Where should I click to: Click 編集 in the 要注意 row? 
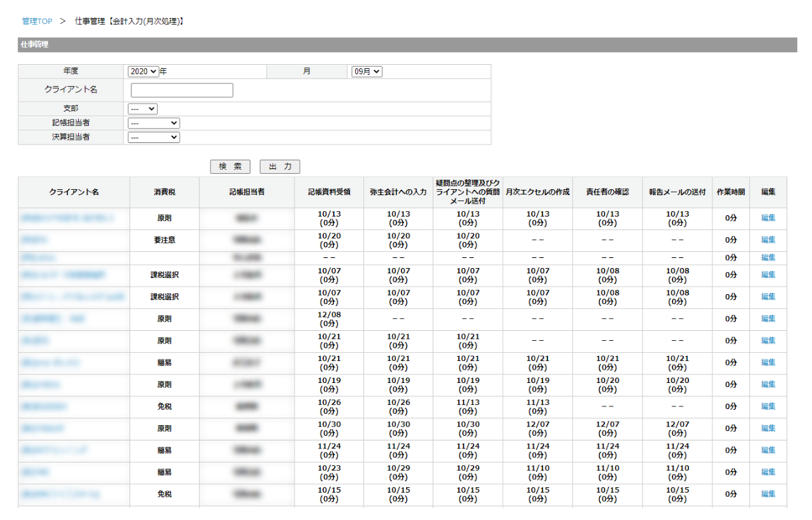pos(768,240)
